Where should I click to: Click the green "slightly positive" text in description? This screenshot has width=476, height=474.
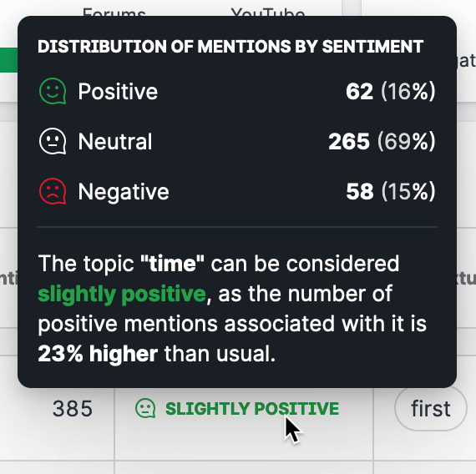[122, 294]
